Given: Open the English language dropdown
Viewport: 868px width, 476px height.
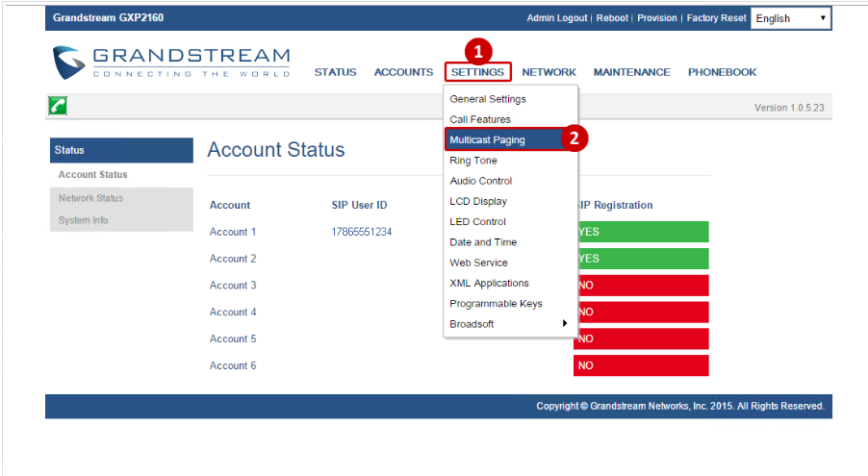Looking at the screenshot, I should (x=790, y=18).
